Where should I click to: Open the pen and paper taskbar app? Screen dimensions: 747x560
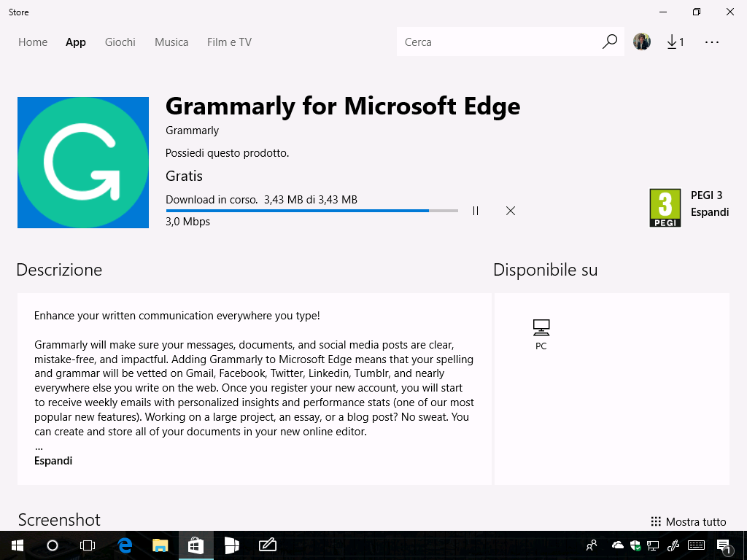267,545
